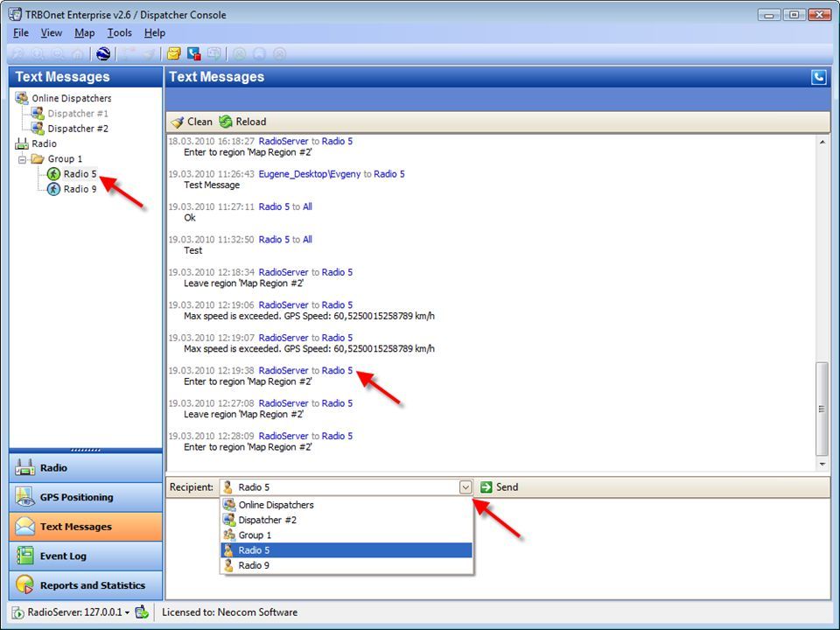Switch to the GPS Positioning section

coord(86,497)
